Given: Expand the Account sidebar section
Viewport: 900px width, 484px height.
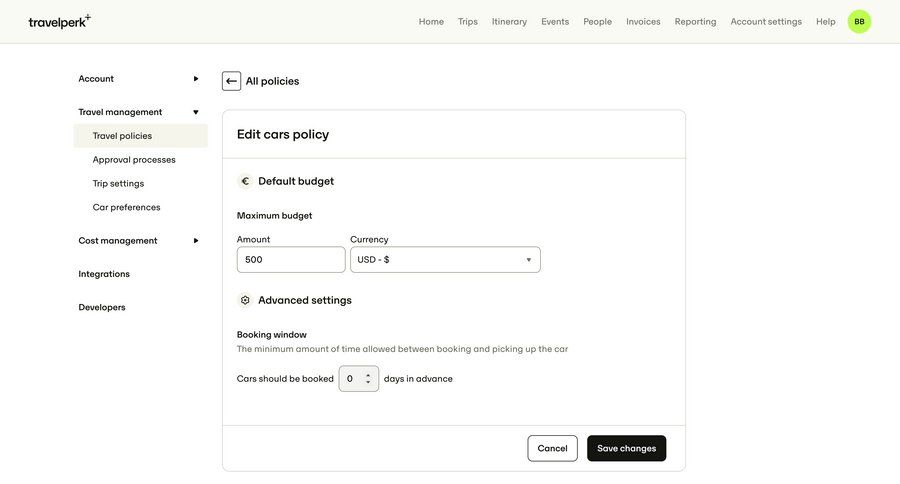Looking at the screenshot, I should coord(196,79).
